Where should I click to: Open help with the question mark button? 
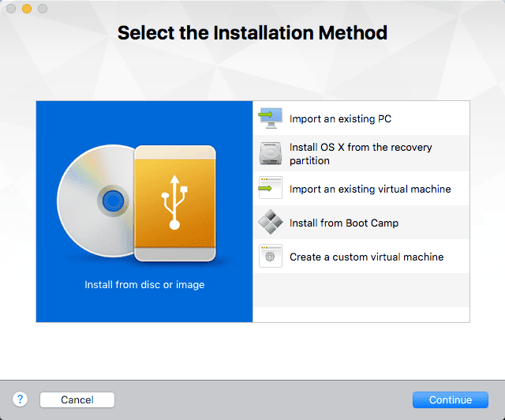pyautogui.click(x=20, y=399)
